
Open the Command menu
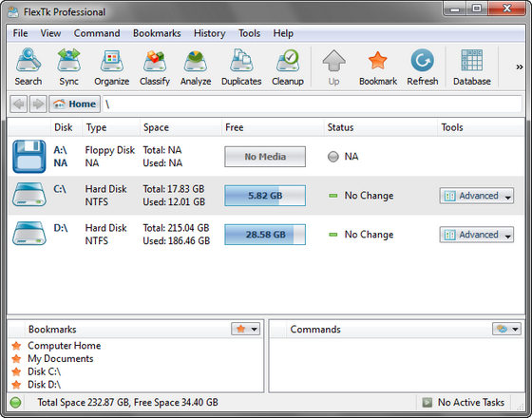[97, 33]
